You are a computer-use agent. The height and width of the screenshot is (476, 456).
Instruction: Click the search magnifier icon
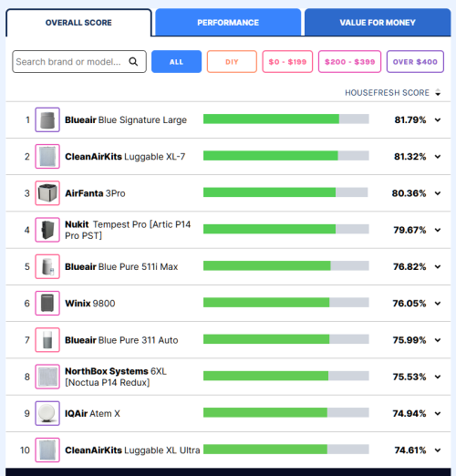133,61
